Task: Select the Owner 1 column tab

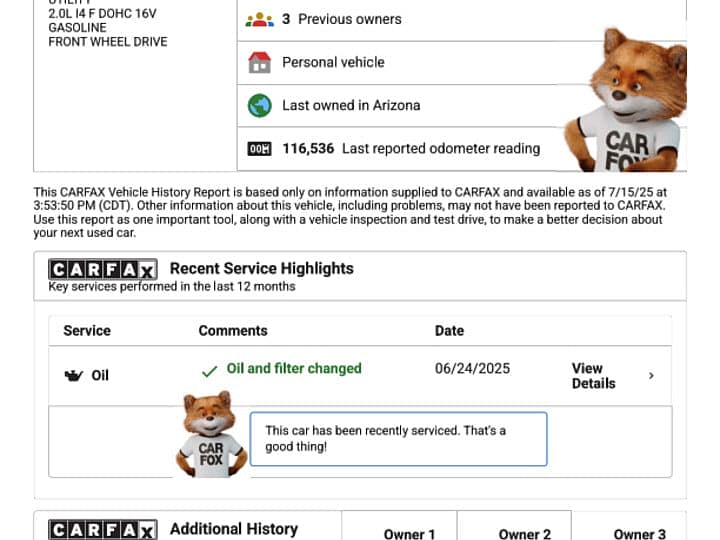Action: click(409, 534)
